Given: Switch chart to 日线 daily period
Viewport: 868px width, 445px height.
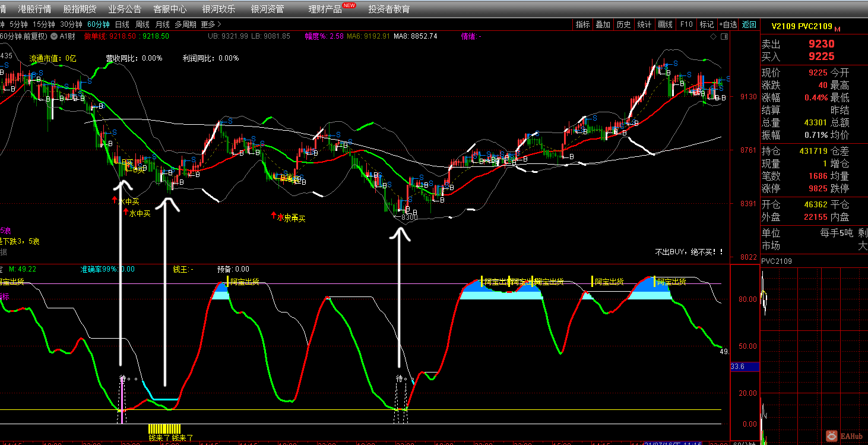Looking at the screenshot, I should [122, 24].
